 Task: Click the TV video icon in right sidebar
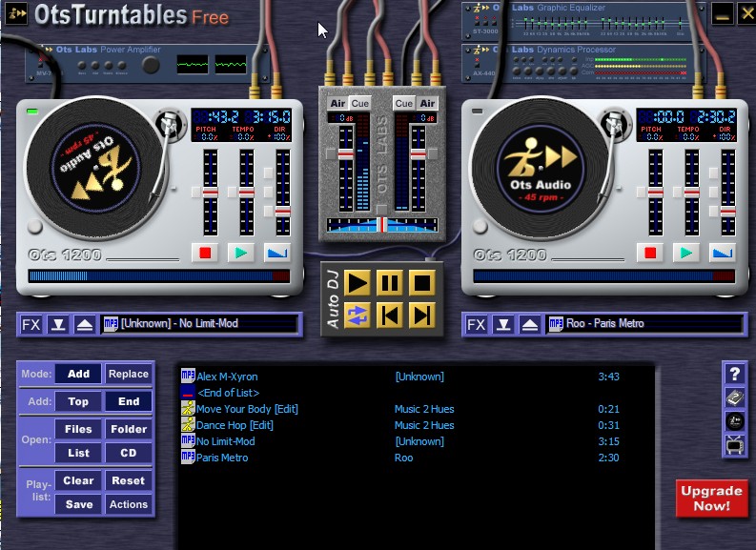tap(734, 445)
